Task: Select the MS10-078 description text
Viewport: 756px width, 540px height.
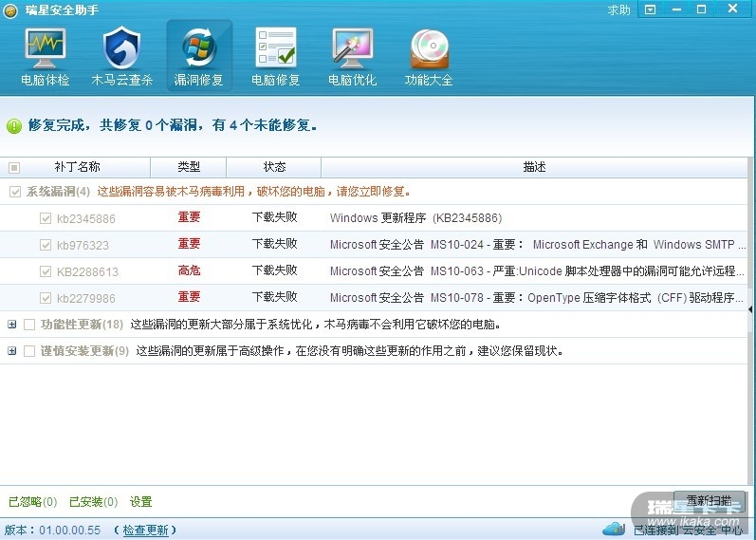Action: pos(537,298)
